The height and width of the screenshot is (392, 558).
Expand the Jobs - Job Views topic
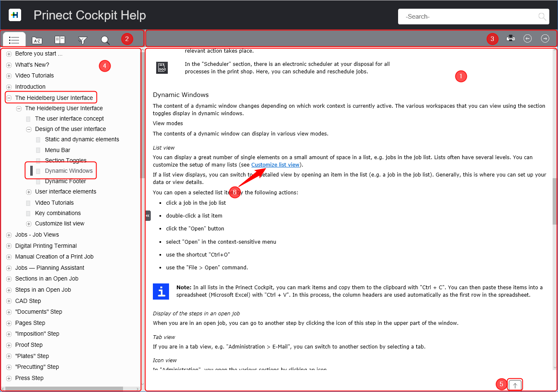[9, 235]
